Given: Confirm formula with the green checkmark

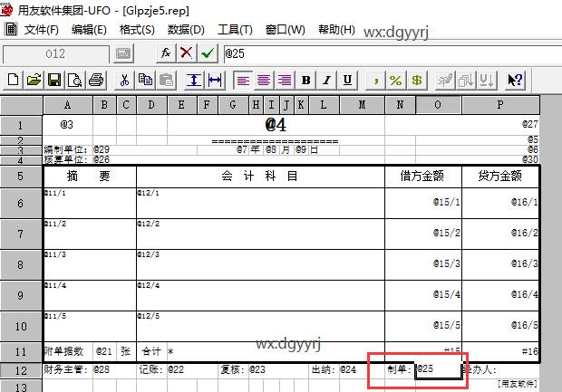Looking at the screenshot, I should [208, 53].
